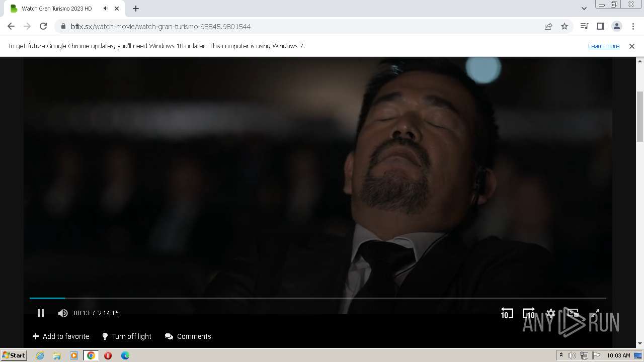The width and height of the screenshot is (644, 362).
Task: Open the Action Center flag icon
Action: [x=596, y=355]
